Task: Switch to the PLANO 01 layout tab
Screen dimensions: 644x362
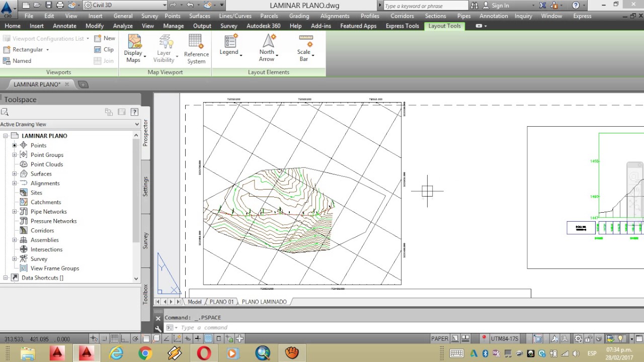Action: point(221,302)
